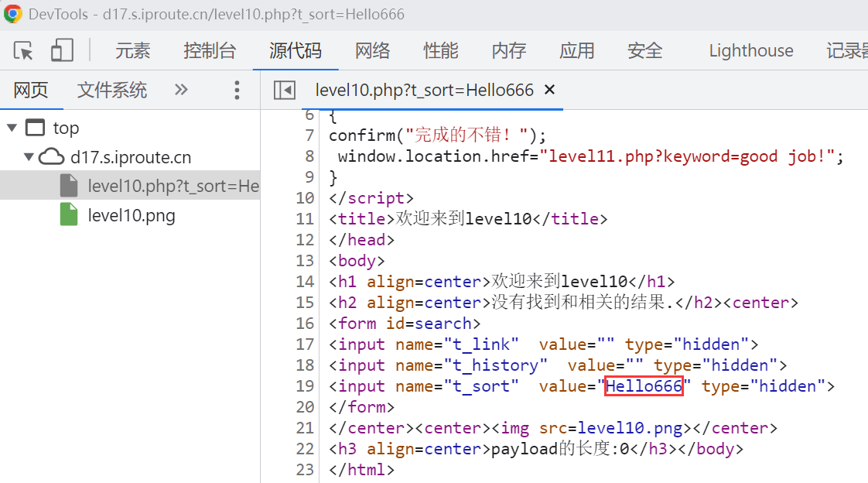Toggle the navigator sidebar panel icon
The width and height of the screenshot is (868, 483).
pyautogui.click(x=285, y=91)
